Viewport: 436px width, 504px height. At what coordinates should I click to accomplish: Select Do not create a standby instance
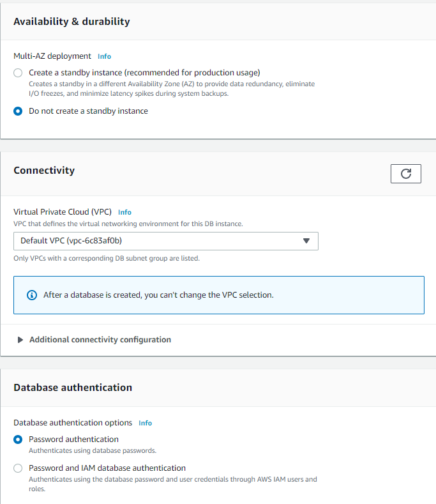[x=18, y=111]
